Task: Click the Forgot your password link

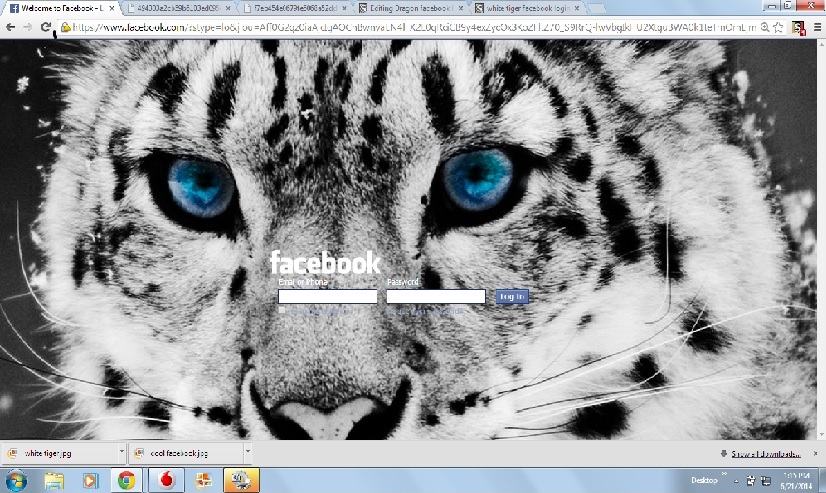Action: 425,312
